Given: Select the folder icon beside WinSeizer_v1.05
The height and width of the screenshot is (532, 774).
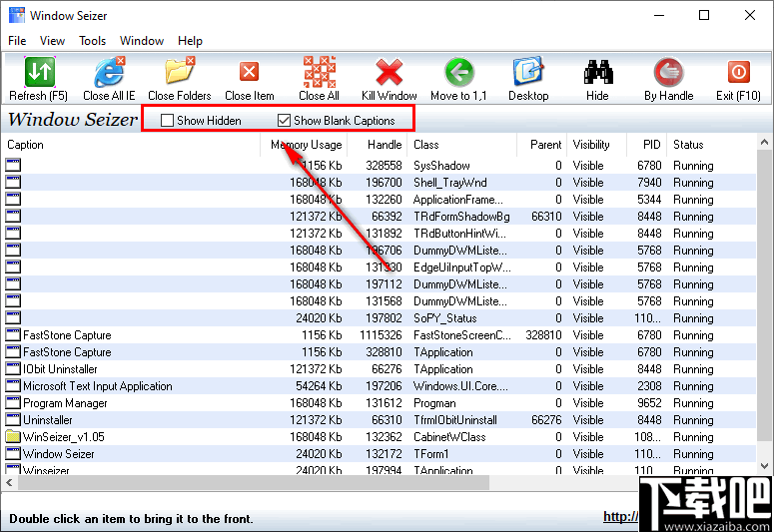Looking at the screenshot, I should (13, 437).
